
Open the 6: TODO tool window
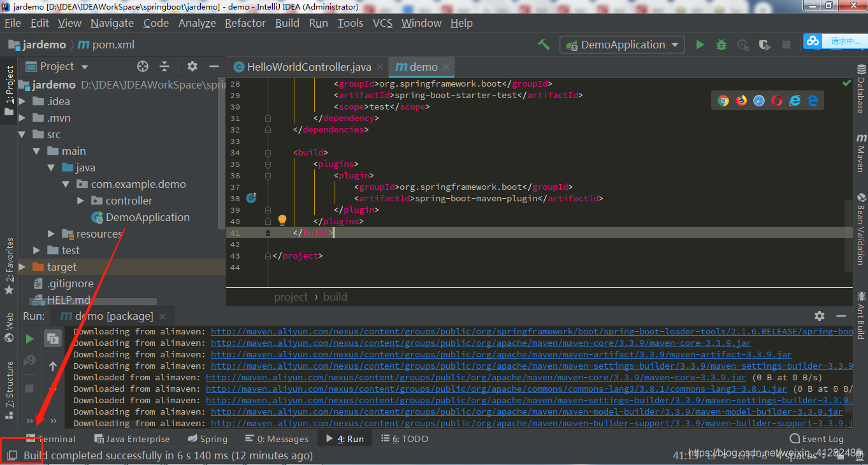click(x=405, y=439)
